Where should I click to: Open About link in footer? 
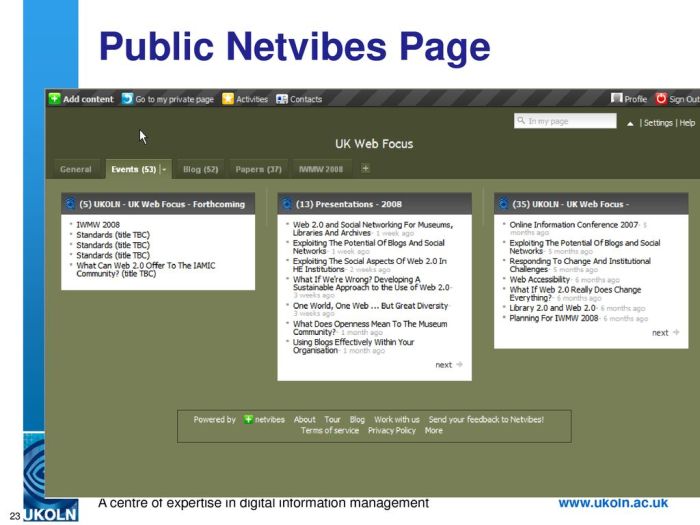coord(304,419)
